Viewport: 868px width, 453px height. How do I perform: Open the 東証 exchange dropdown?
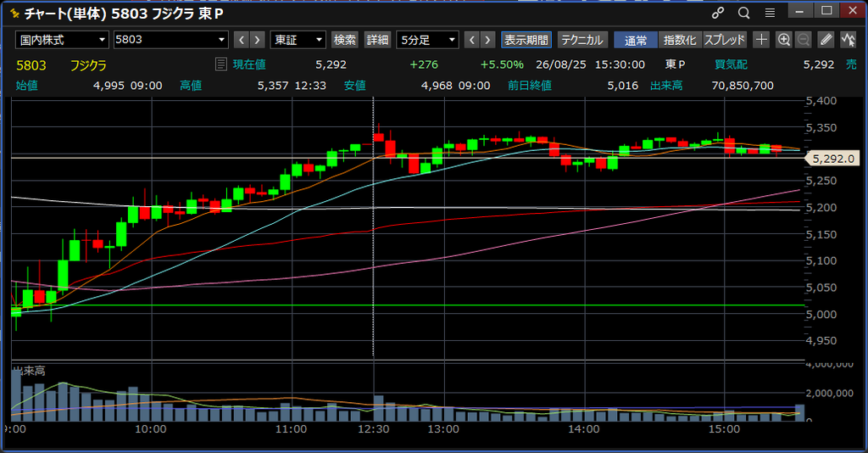click(x=298, y=40)
